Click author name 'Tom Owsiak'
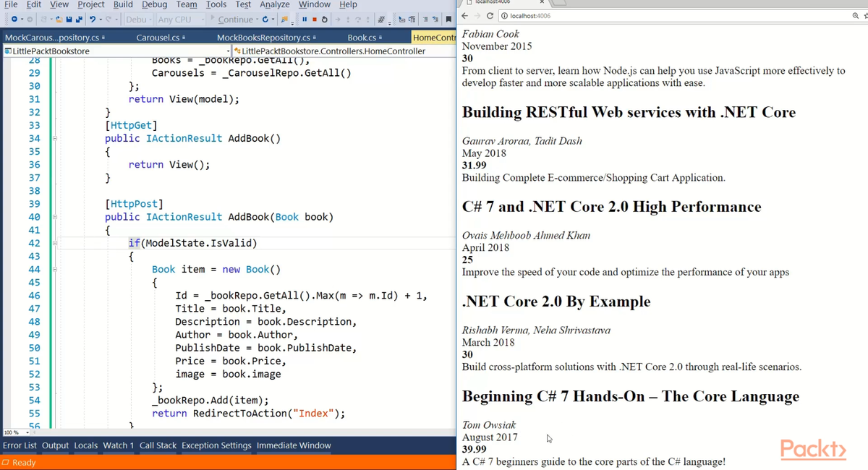Viewport: 868px width, 470px height. (x=489, y=425)
